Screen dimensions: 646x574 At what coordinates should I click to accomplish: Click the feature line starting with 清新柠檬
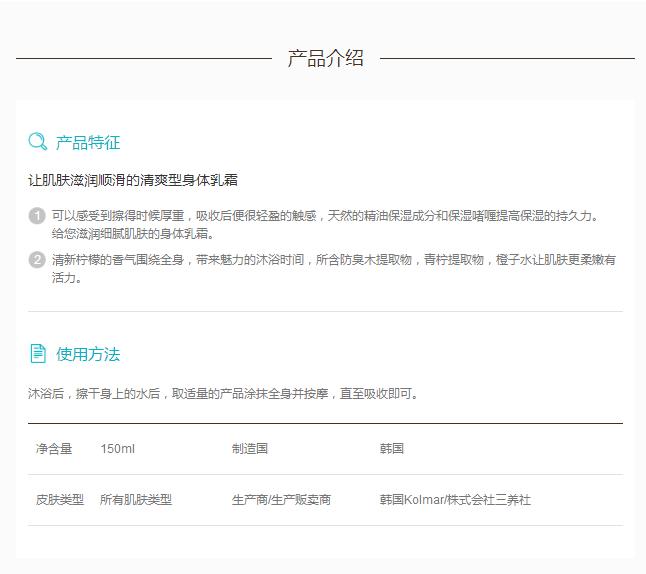point(333,259)
